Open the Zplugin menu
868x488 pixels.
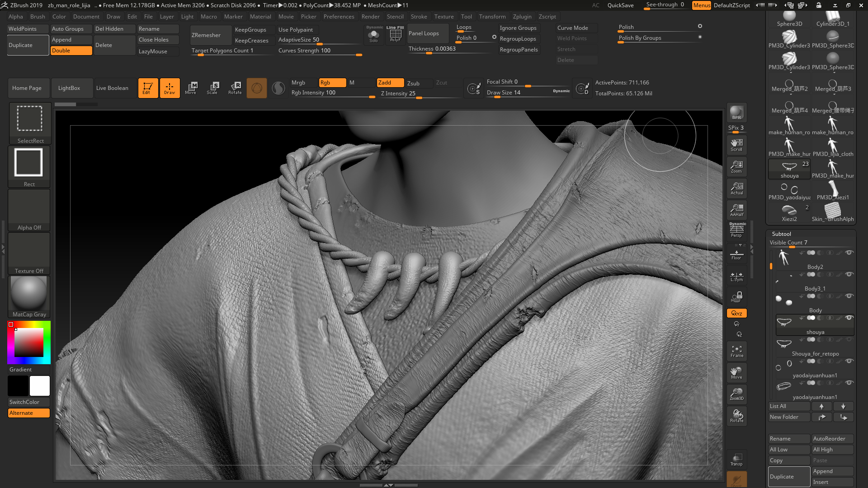tap(522, 17)
